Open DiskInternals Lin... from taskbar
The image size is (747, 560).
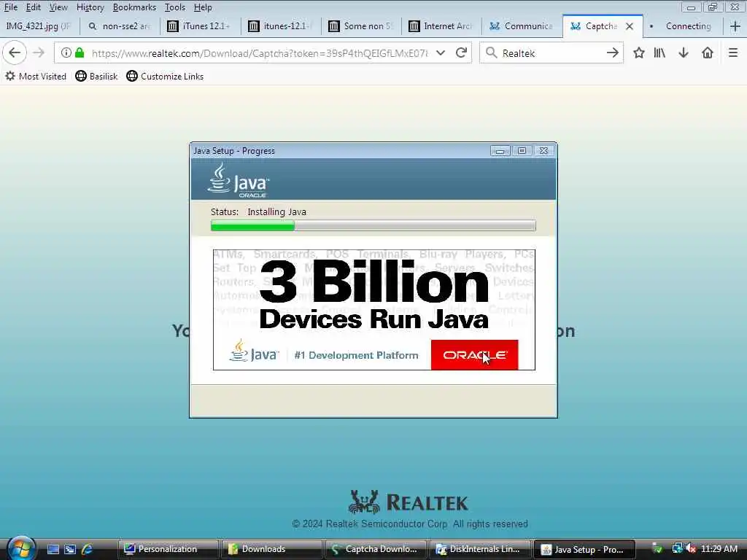point(479,549)
